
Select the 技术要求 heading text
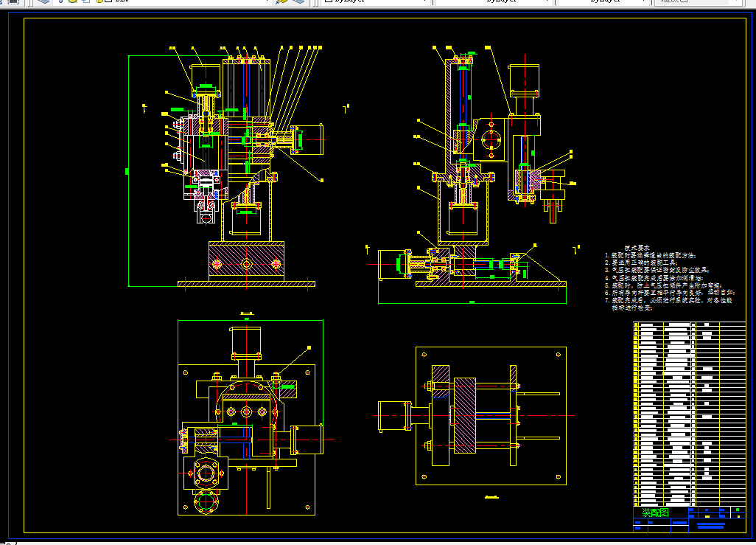pos(637,248)
